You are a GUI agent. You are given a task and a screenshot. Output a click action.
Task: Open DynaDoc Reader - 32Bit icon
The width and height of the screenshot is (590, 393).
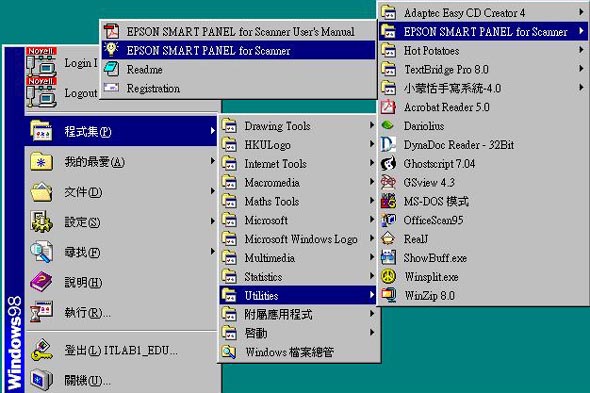(x=388, y=145)
